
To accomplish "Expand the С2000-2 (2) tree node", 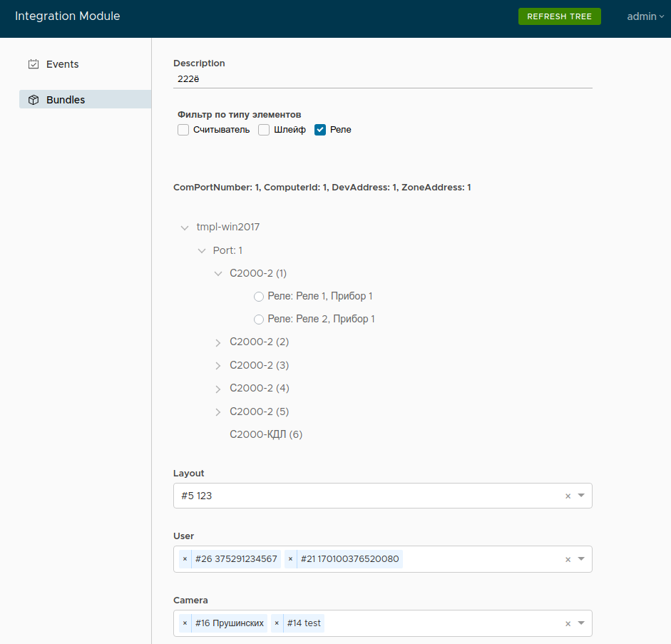I will (218, 343).
